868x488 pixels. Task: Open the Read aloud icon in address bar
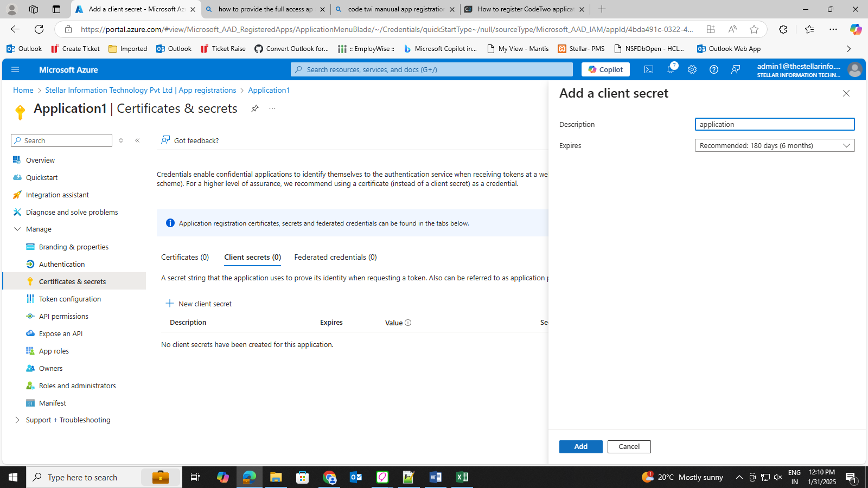(x=732, y=29)
